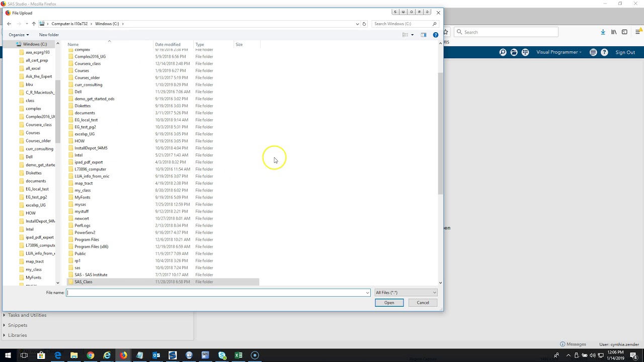Select Windows (C:) in breadcrumb path
644x362 pixels.
107,24
